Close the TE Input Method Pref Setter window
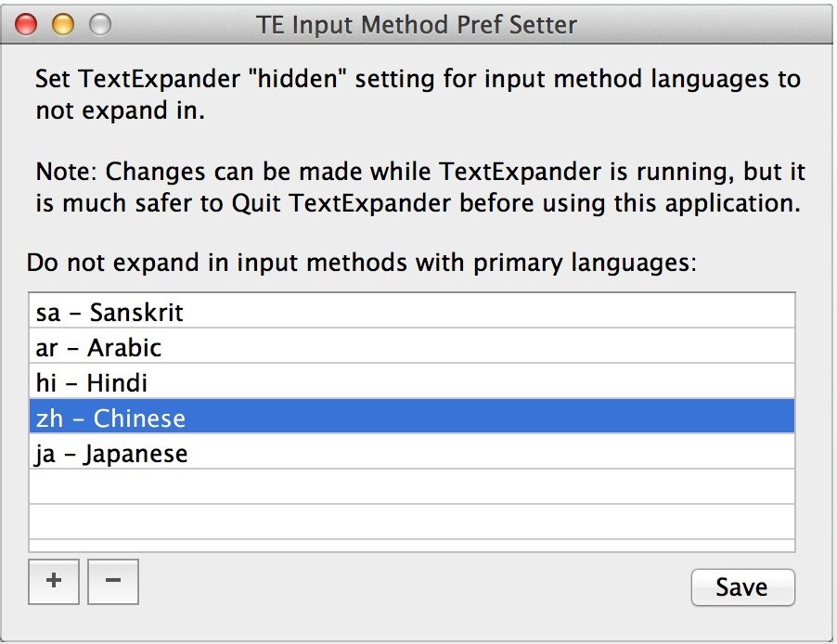 click(26, 24)
